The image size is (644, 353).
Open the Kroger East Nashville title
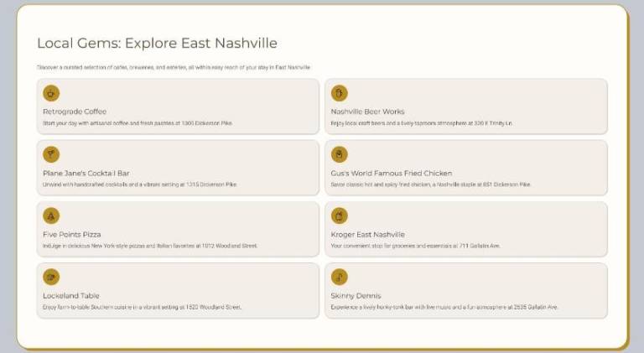tap(368, 235)
